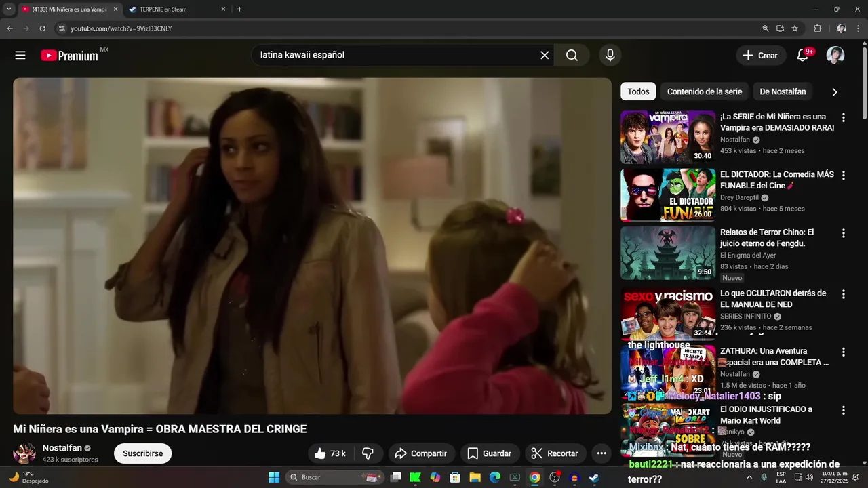Switch to the Mi Niñera es una Vampira tab
Image resolution: width=868 pixels, height=488 pixels.
click(x=68, y=9)
